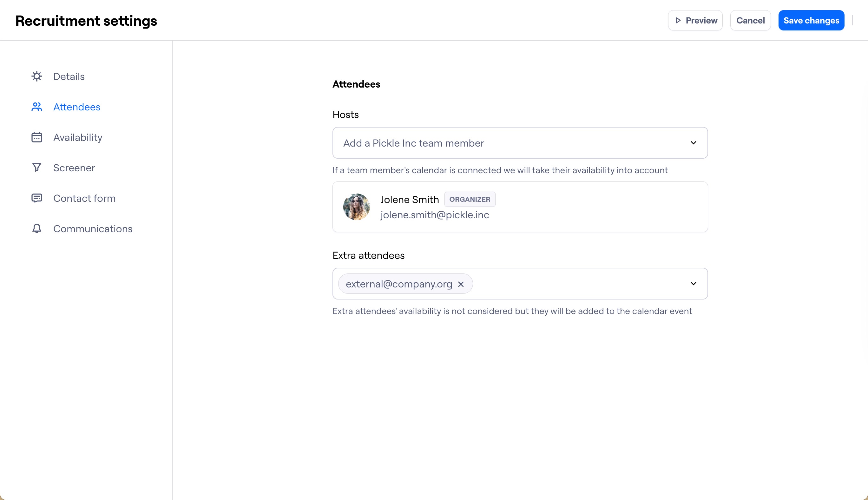Click the Contact form chat bubble icon
Screen dimensions: 868x500
(x=37, y=198)
